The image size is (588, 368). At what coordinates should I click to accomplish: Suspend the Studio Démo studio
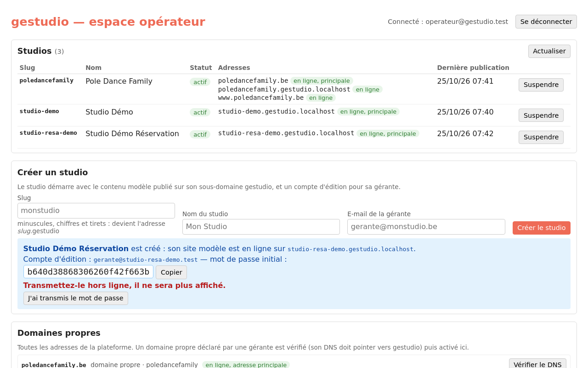tap(541, 115)
